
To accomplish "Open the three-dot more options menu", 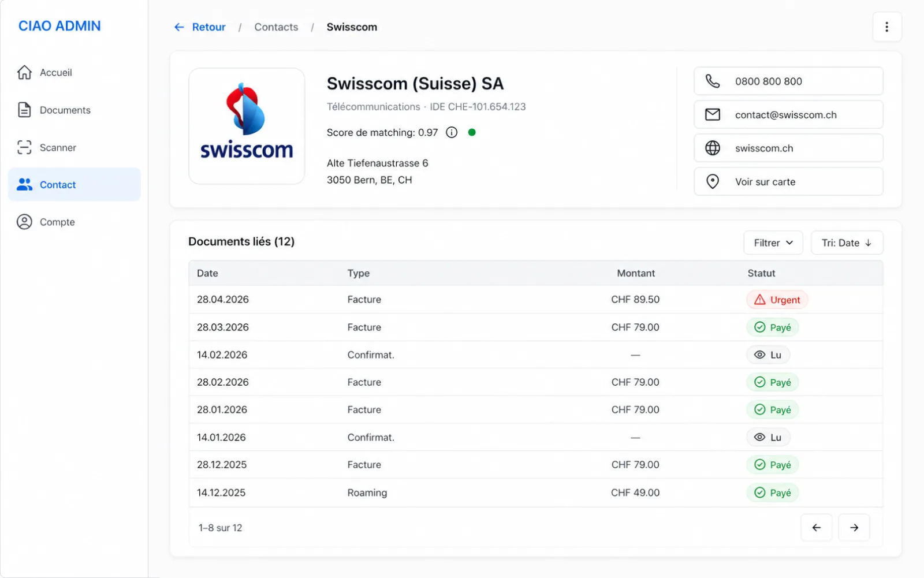I will point(887,27).
